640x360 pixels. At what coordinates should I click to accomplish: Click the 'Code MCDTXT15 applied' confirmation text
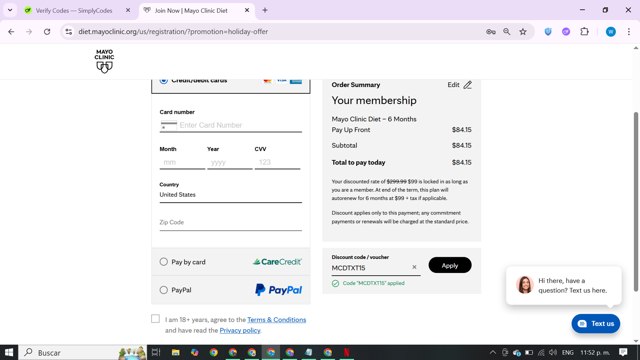pos(373,283)
